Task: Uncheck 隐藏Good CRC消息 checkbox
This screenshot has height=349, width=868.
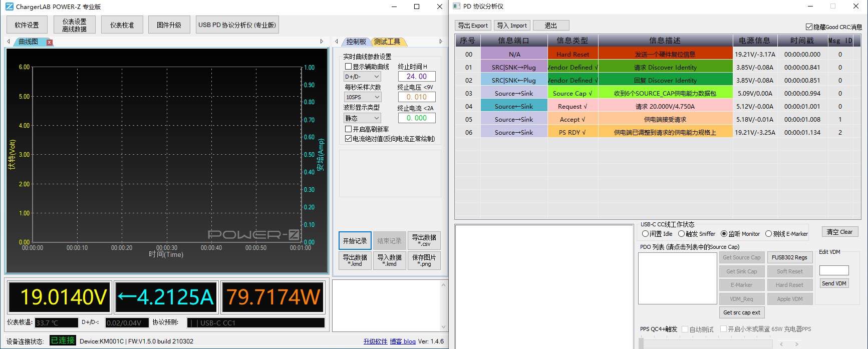Action: pyautogui.click(x=809, y=27)
